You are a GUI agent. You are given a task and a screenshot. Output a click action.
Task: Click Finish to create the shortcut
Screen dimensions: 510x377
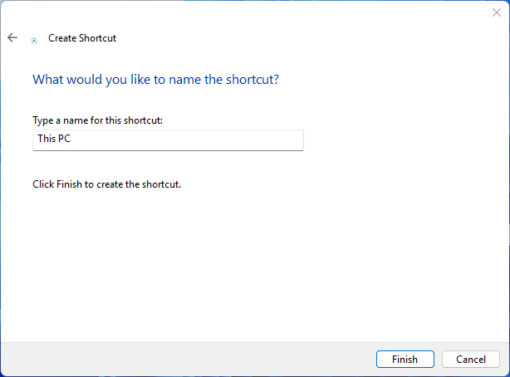coord(405,359)
